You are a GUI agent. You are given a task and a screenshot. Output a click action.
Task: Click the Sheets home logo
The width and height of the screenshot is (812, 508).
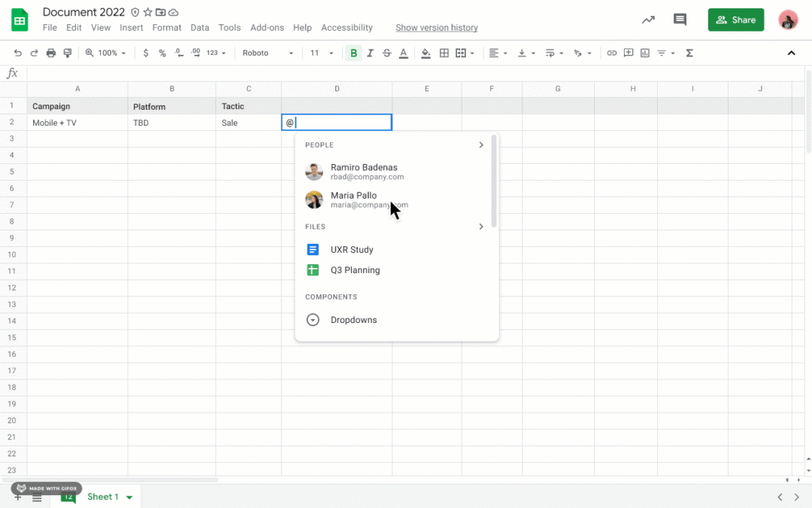point(20,20)
